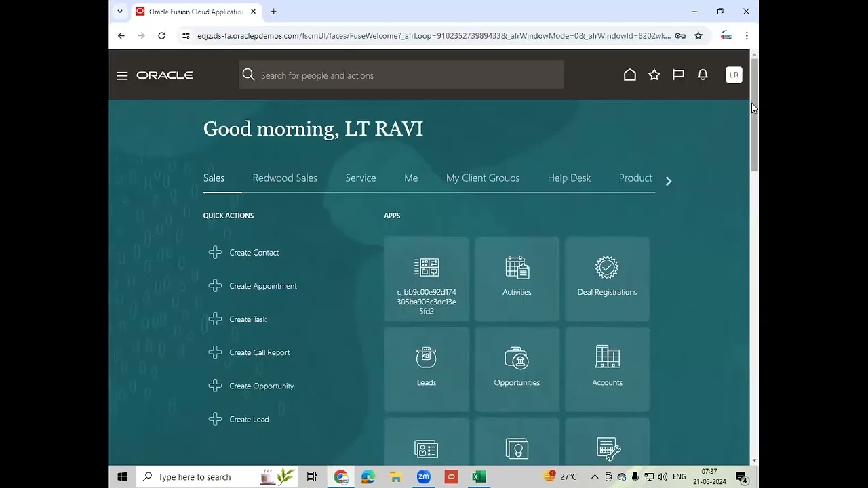
Task: Launch the Opportunities app
Action: point(517,369)
